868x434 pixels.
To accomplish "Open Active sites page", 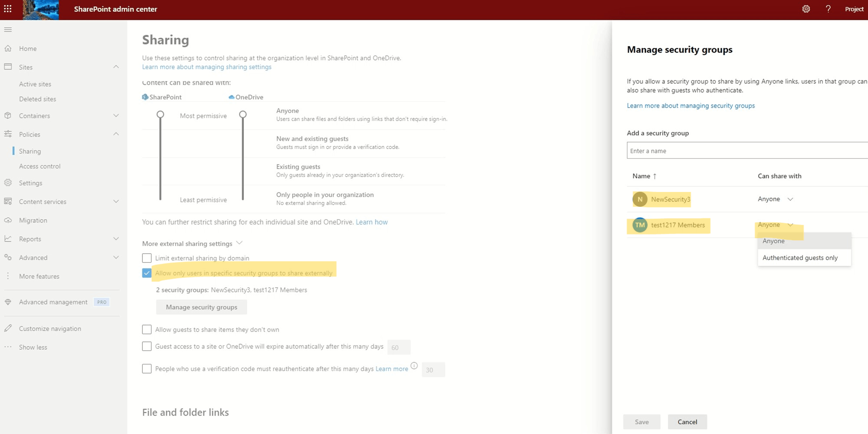I will point(35,84).
